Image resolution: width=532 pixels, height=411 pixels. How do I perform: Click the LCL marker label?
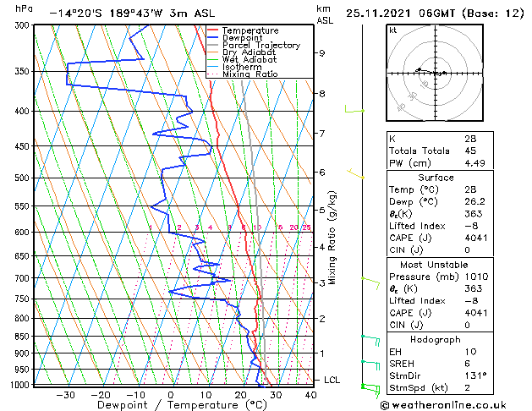tap(332, 381)
